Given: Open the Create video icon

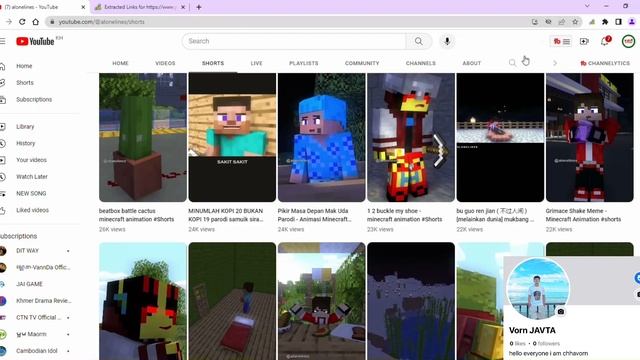Looking at the screenshot, I should pyautogui.click(x=584, y=41).
